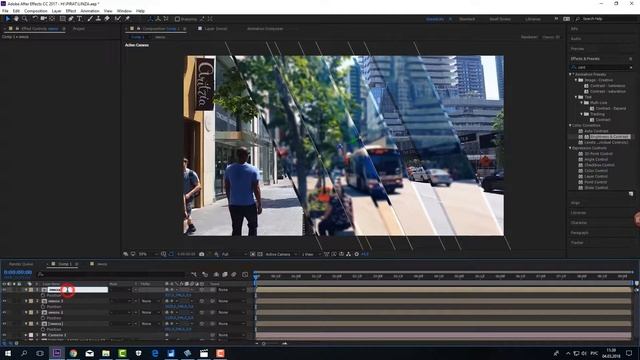The height and width of the screenshot is (360, 640).
Task: Hide layer 4 [лента] with eye toggle
Action: click(x=4, y=324)
